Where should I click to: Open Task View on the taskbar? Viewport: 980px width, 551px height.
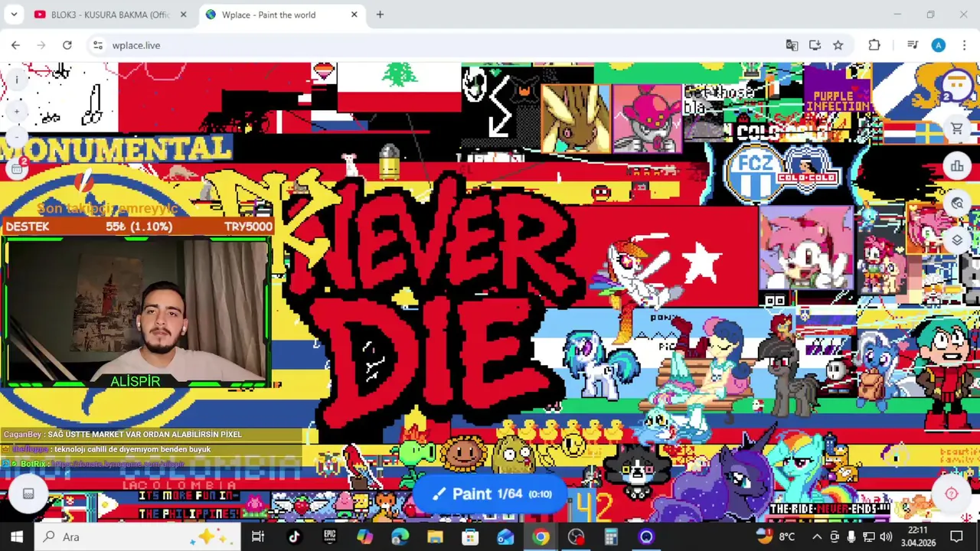coord(258,536)
